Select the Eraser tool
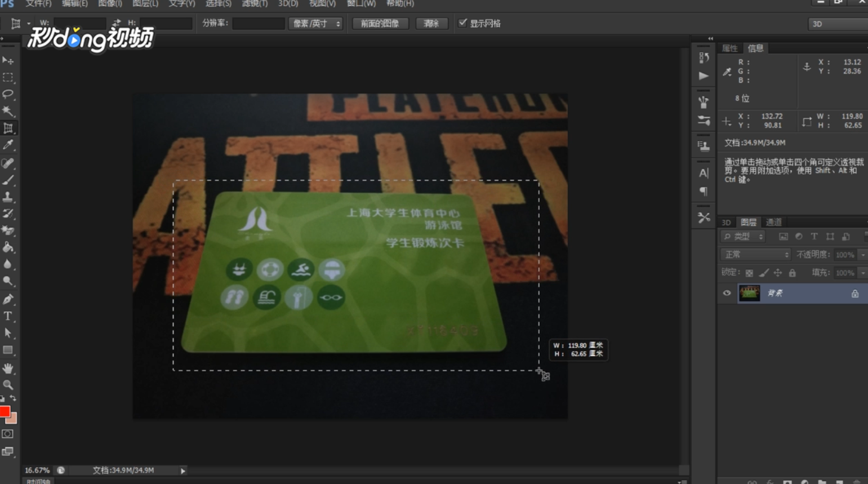Viewport: 868px width, 484px height. (x=8, y=230)
